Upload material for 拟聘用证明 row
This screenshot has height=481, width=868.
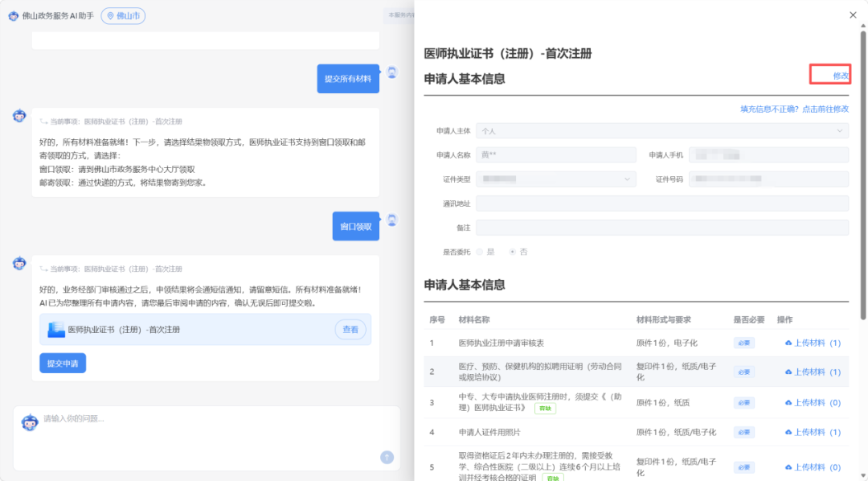[813, 372]
